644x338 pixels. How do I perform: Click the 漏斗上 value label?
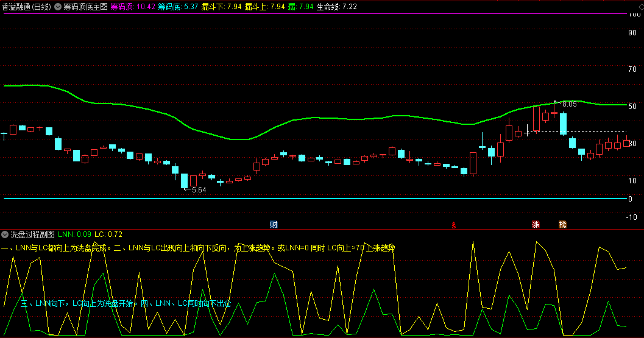(265, 7)
